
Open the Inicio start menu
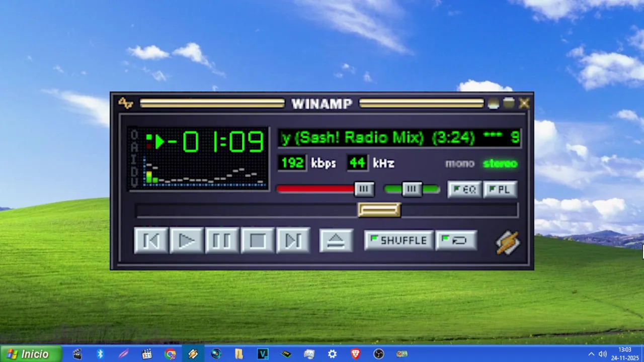point(30,354)
